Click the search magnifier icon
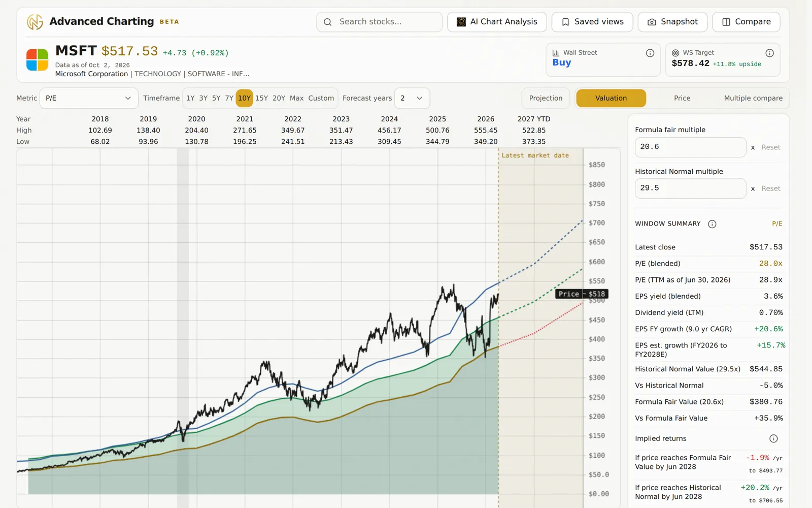Viewport: 812px width, 508px height. pyautogui.click(x=328, y=22)
